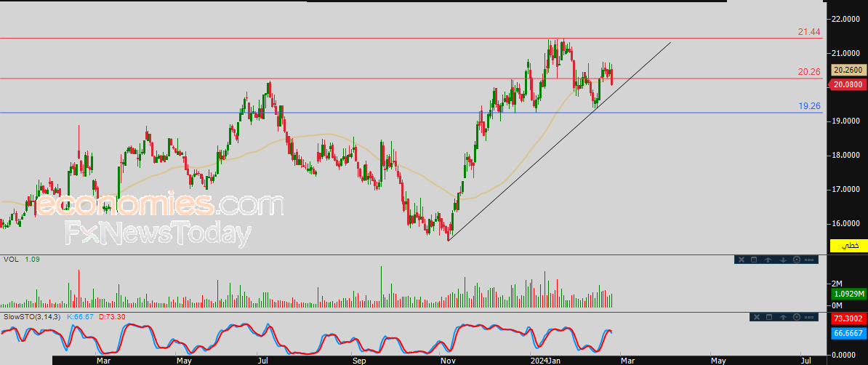The width and height of the screenshot is (868, 365).
Task: Click the Jul time axis label at far right
Action: pos(806,361)
